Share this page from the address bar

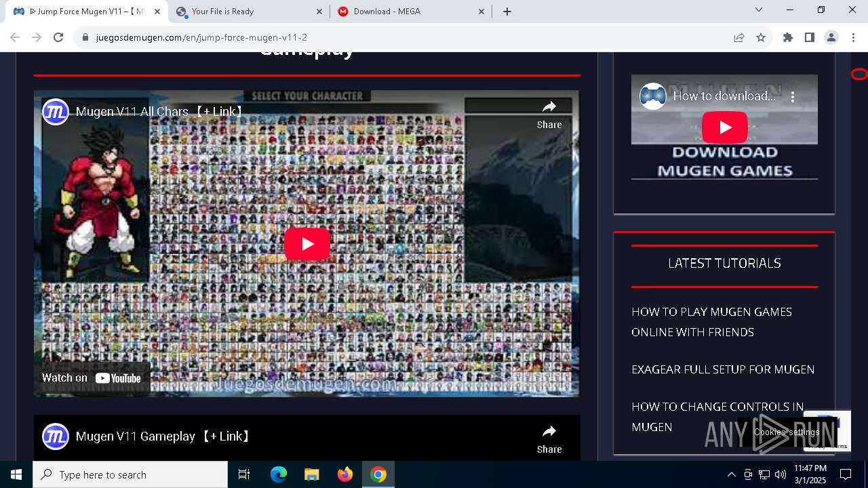click(x=739, y=38)
